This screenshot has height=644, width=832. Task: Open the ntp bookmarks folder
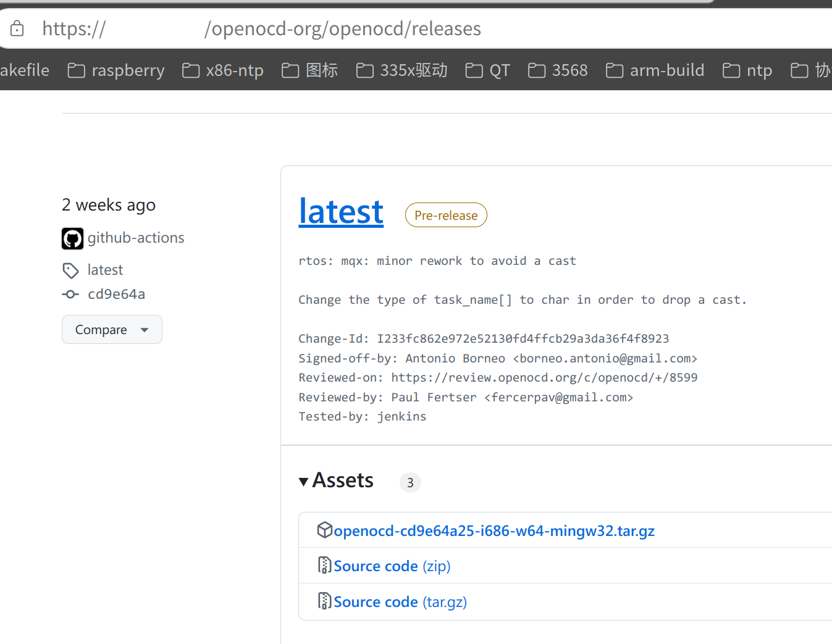(747, 70)
